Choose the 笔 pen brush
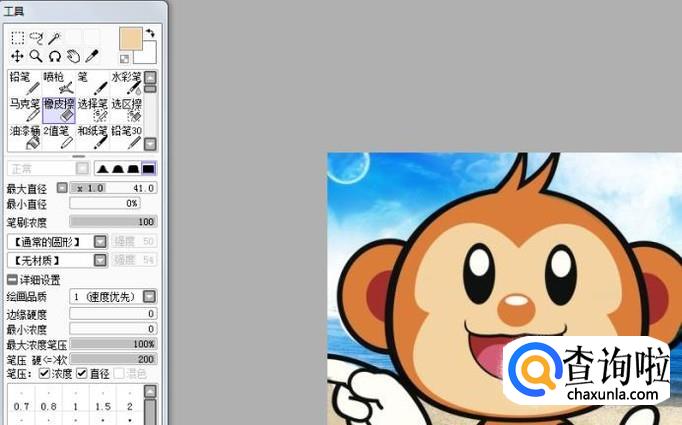This screenshot has width=682, height=425. (93, 83)
